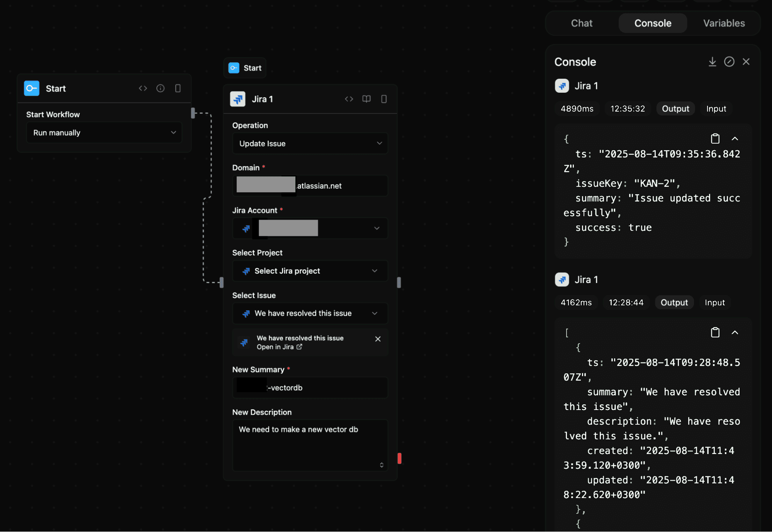Open the documentation book icon on Jira 1 node

366,99
